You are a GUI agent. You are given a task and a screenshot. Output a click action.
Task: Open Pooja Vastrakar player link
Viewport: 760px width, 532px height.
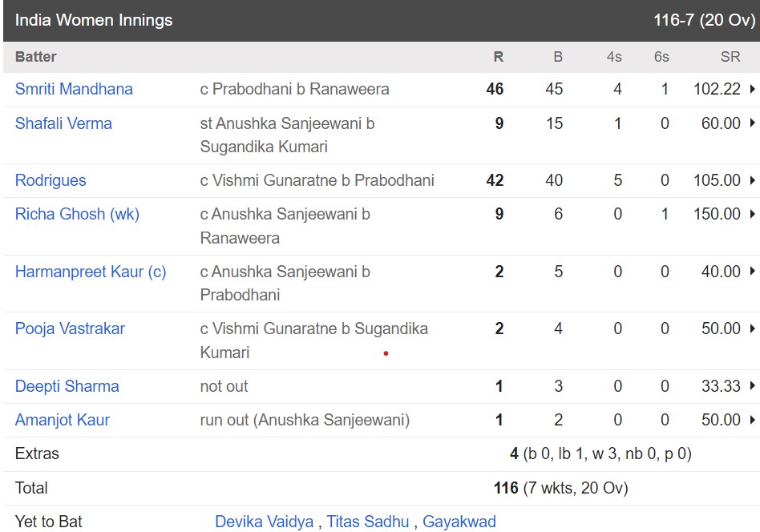coord(70,329)
